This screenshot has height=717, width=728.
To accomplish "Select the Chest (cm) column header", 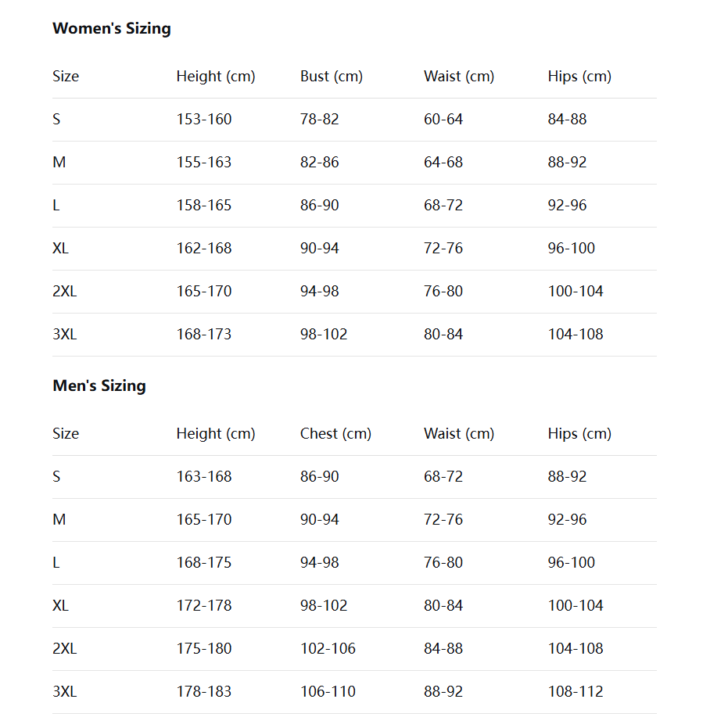I will click(335, 434).
